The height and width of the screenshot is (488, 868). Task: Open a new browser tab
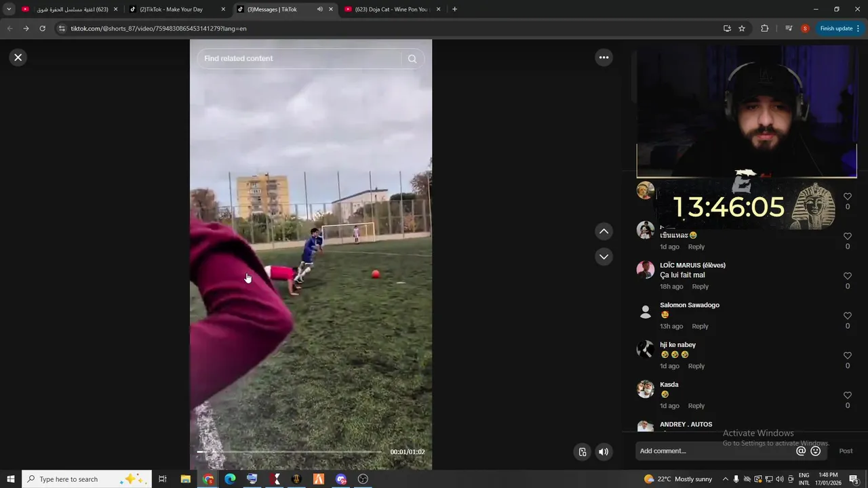click(x=454, y=9)
